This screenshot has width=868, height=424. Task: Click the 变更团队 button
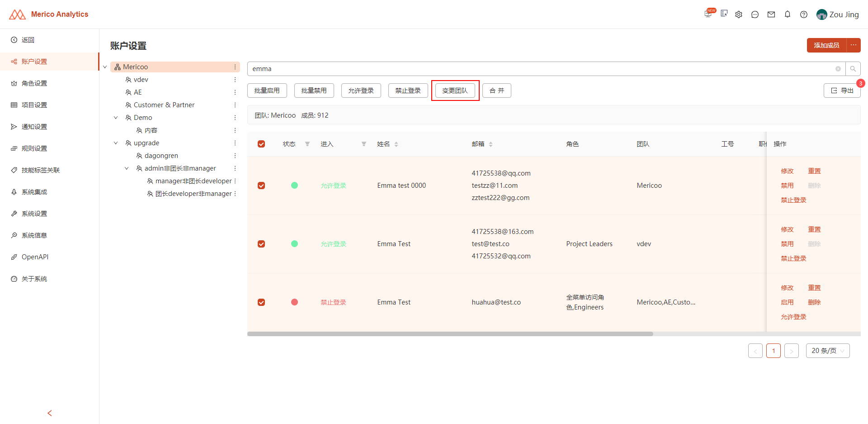[455, 91]
